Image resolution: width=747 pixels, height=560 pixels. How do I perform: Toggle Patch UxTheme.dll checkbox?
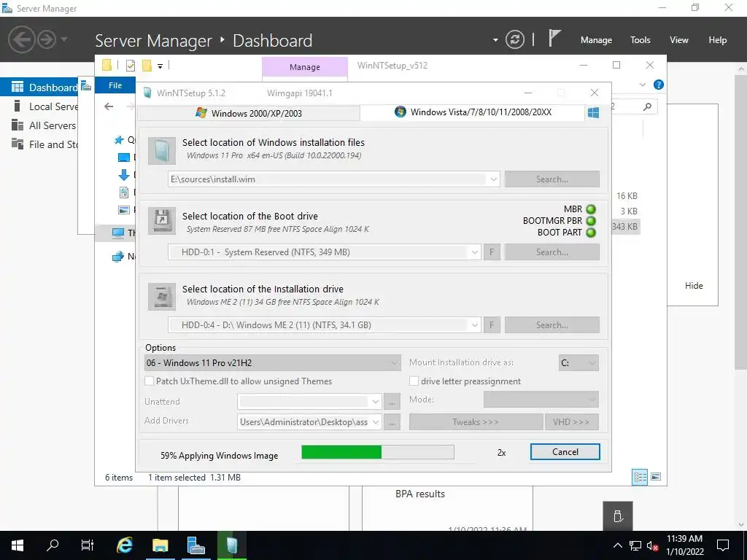[149, 381]
